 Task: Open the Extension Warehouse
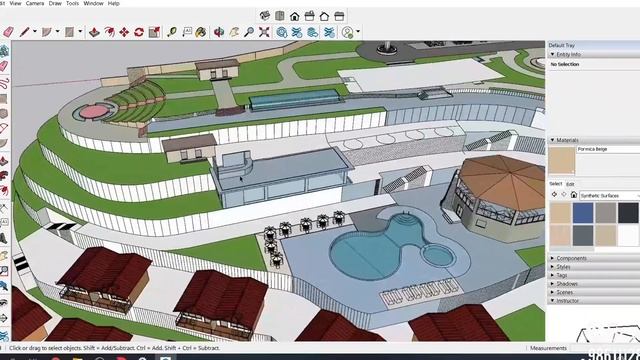pyautogui.click(x=297, y=32)
